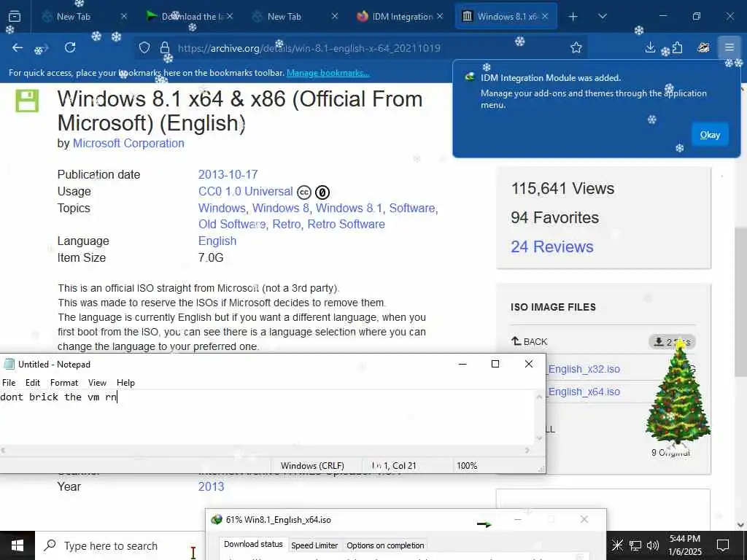This screenshot has width=747, height=560.
Task: Click BACK in ISO Image Files panel
Action: [x=530, y=341]
